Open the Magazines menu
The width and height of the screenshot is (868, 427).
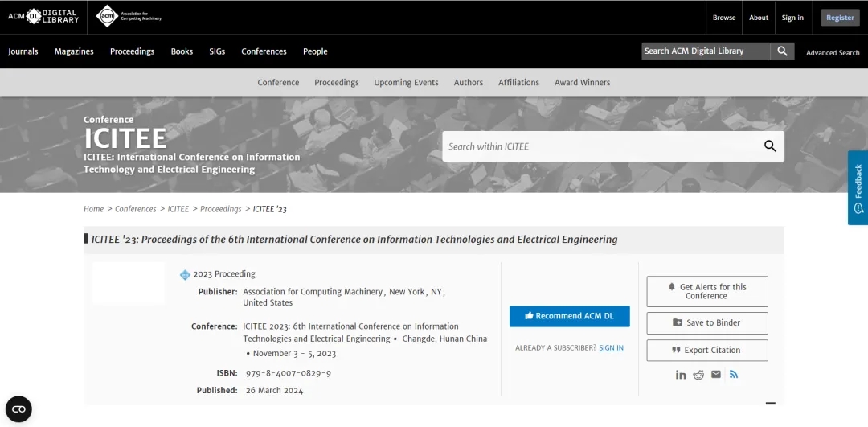(74, 51)
